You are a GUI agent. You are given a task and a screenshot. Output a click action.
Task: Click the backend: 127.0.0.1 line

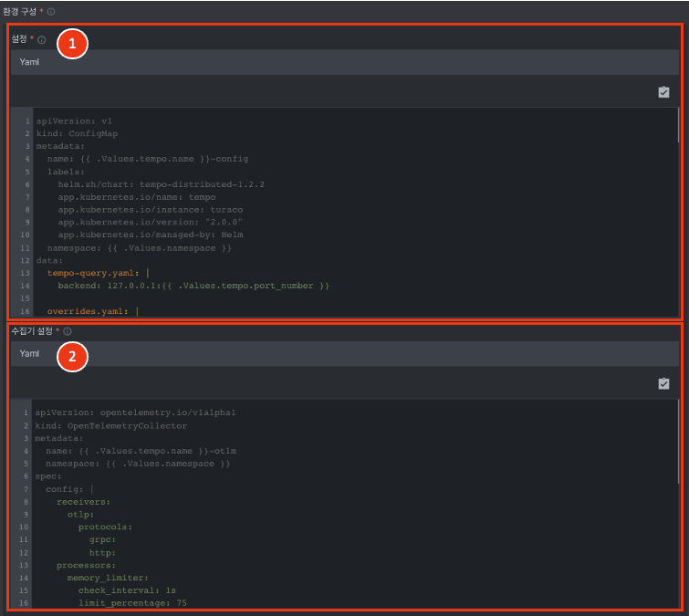193,286
